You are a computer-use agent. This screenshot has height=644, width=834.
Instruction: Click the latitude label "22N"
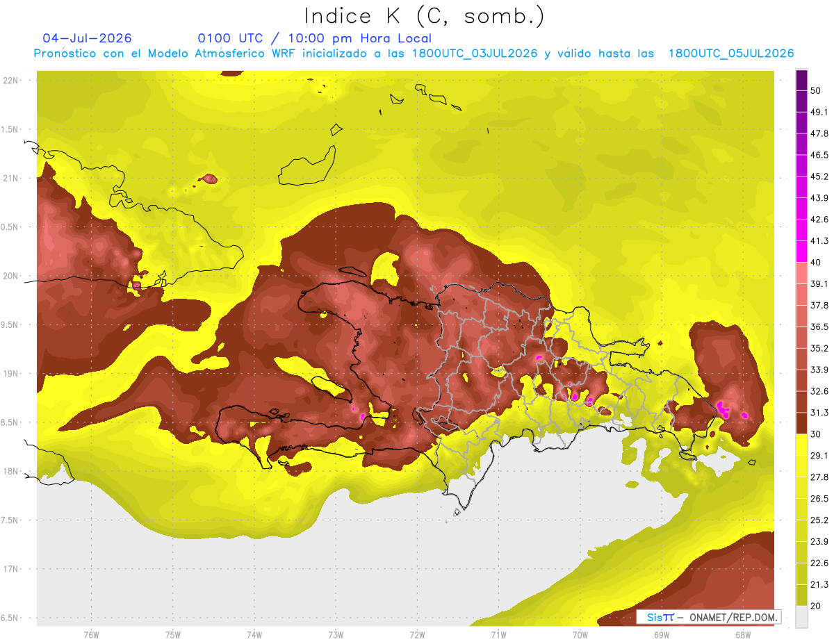pyautogui.click(x=10, y=81)
